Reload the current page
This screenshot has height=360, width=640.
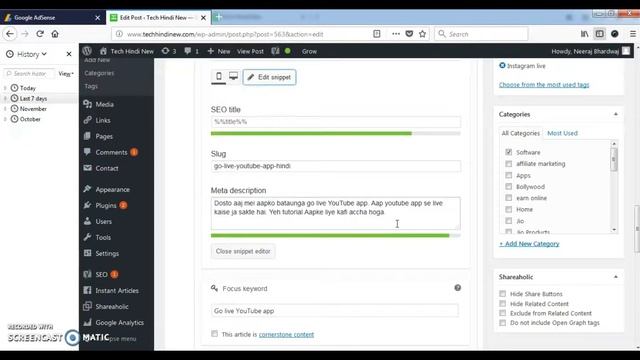40,34
